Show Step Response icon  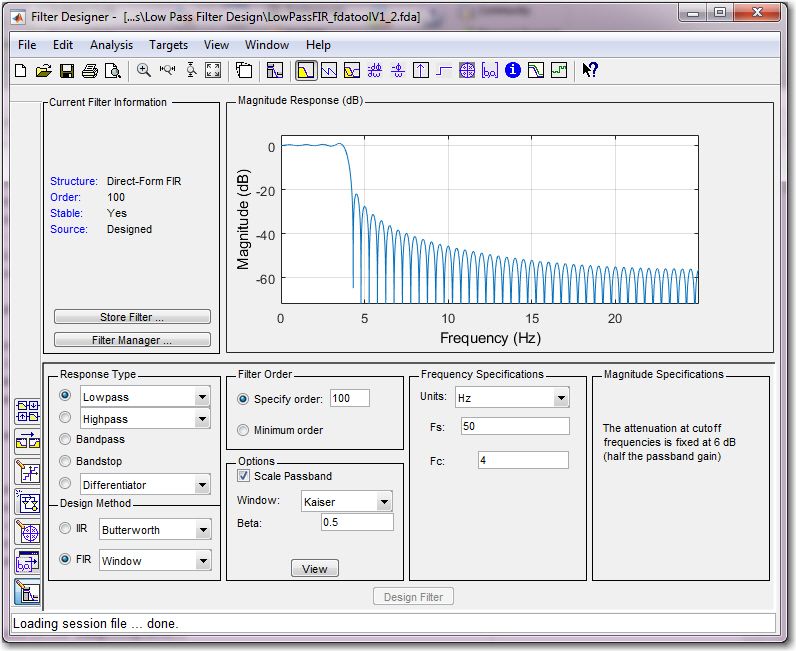click(x=444, y=70)
